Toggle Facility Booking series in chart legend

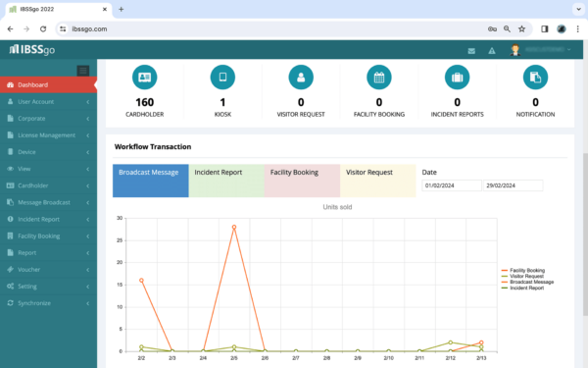[523, 271]
